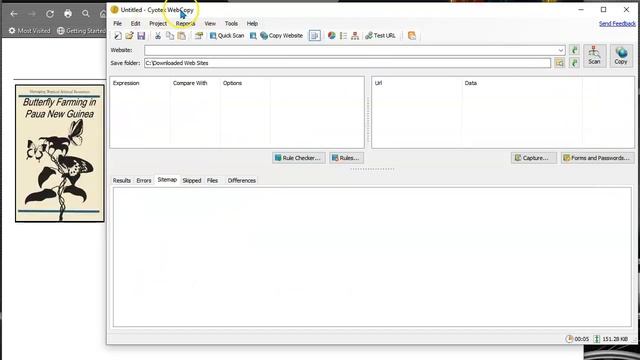Click the large Copy button with globe

tap(621, 56)
